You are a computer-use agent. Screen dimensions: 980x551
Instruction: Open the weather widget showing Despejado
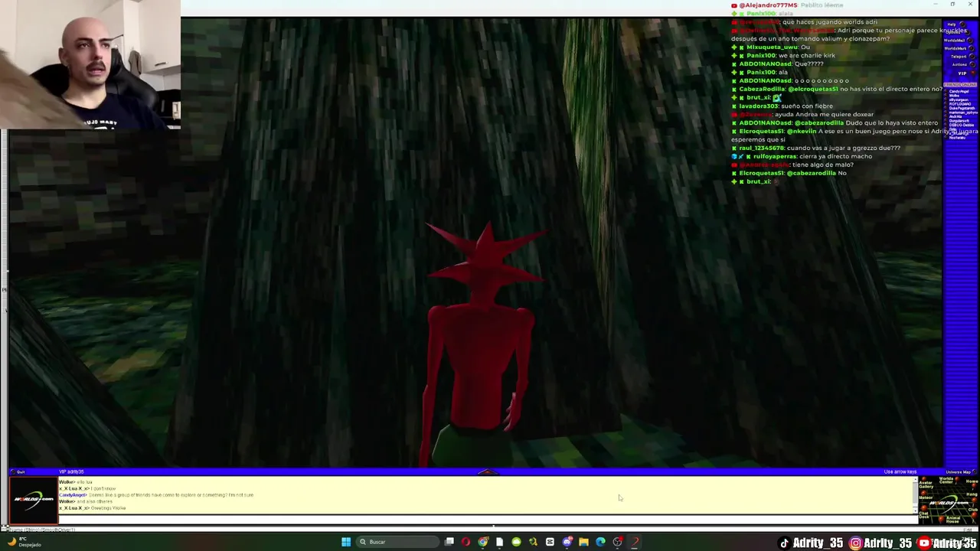(x=23, y=542)
